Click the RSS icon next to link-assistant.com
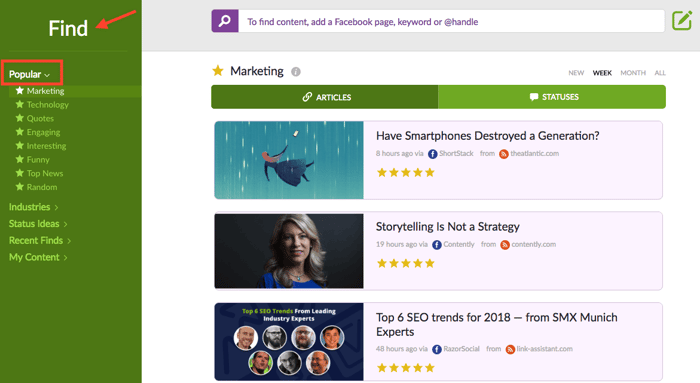700x383 pixels. pos(510,349)
